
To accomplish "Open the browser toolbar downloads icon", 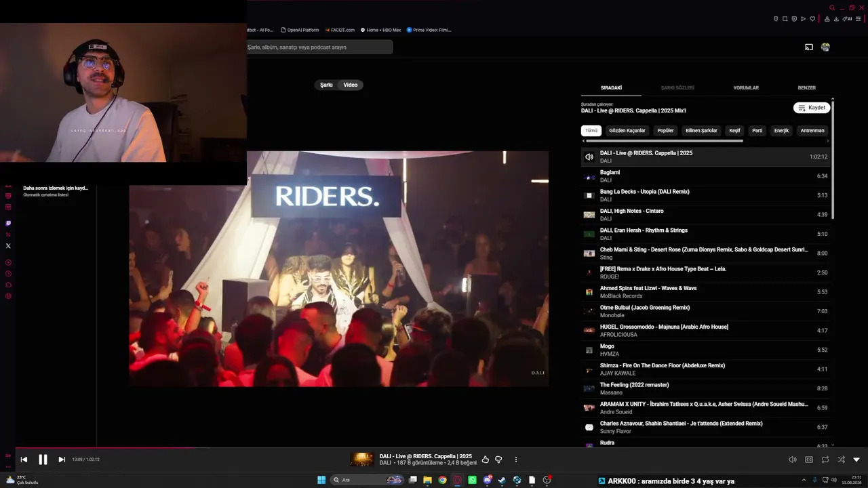I will point(836,19).
